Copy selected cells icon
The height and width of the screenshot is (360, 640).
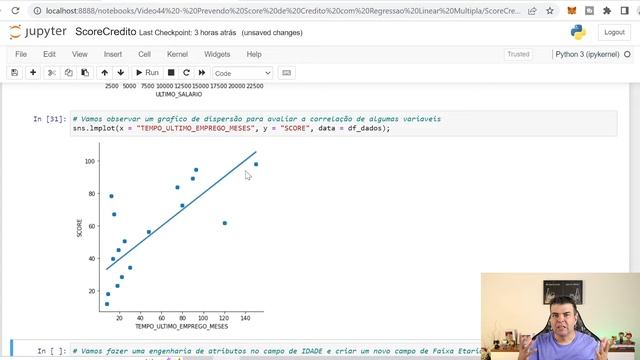tap(68, 73)
